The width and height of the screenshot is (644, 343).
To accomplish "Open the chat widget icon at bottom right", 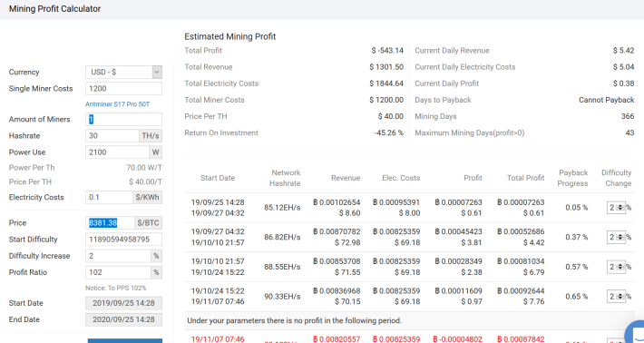I will coord(635,333).
